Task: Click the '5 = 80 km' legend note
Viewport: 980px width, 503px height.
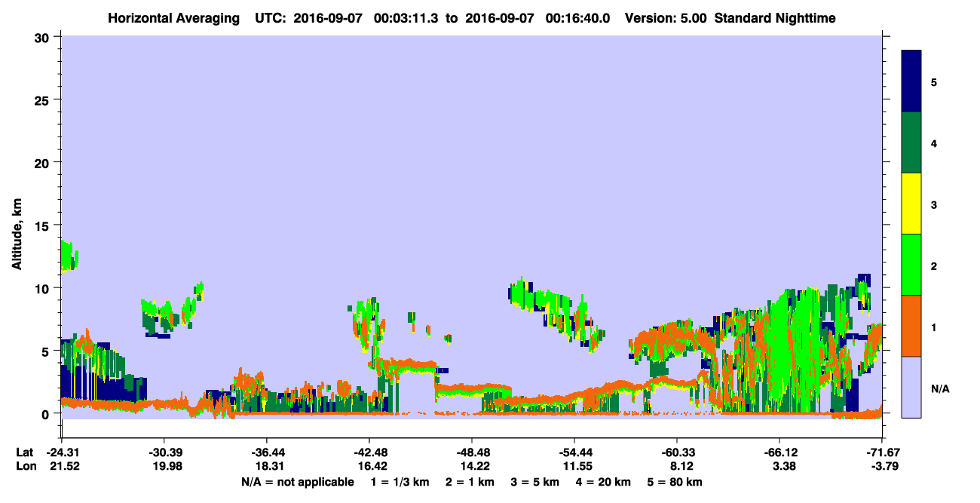Action: pos(675,482)
